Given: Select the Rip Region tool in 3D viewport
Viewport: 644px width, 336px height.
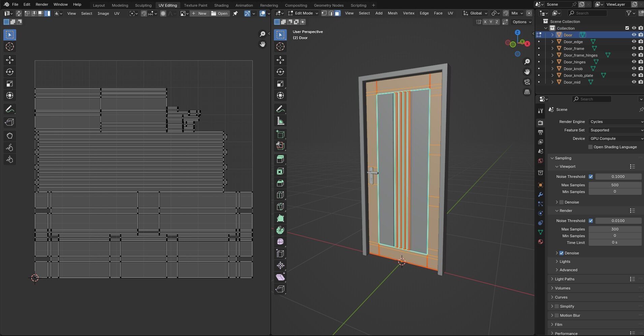Looking at the screenshot, I should click(280, 289).
